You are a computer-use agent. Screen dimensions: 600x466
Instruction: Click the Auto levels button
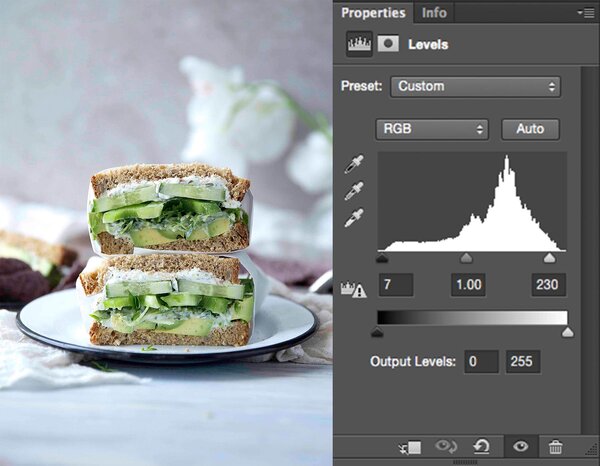(530, 129)
